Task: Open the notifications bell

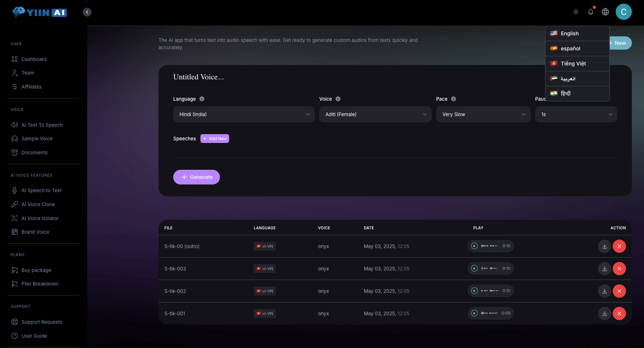Action: 590,12
